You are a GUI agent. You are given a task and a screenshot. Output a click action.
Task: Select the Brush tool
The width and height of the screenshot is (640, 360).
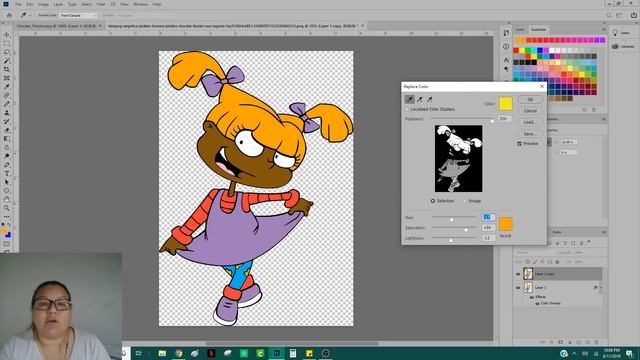[x=7, y=104]
